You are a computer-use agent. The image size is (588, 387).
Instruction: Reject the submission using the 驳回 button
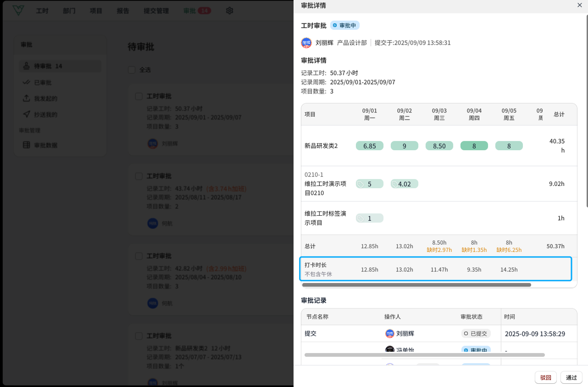point(545,377)
